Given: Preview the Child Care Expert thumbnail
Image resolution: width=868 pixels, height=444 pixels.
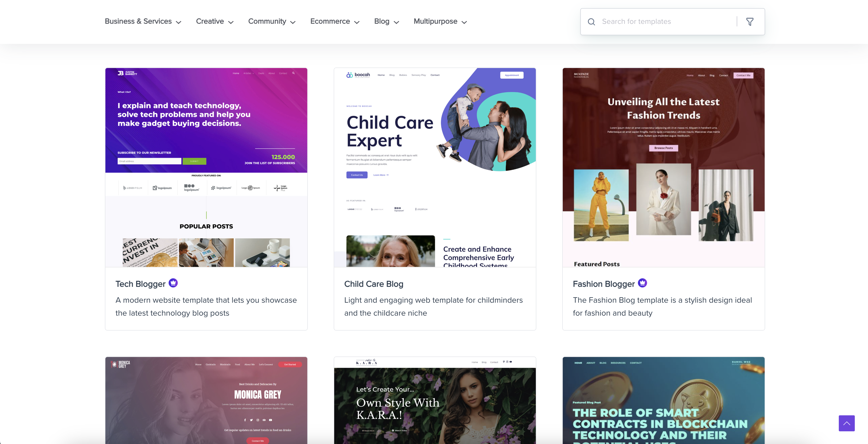Looking at the screenshot, I should coord(435,168).
